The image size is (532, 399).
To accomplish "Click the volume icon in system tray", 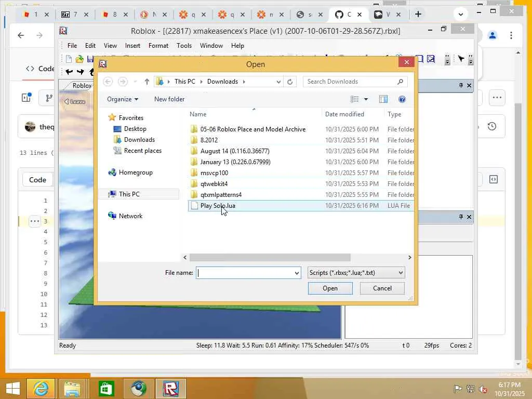I will (x=483, y=389).
